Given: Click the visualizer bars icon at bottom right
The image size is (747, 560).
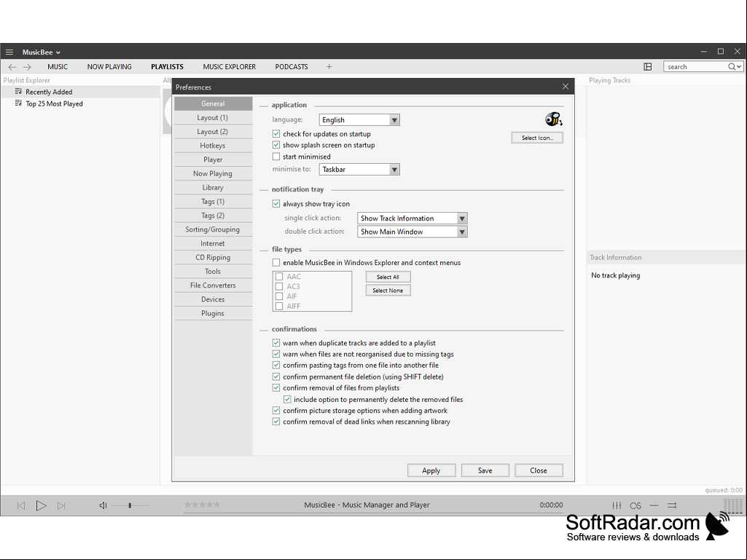Looking at the screenshot, I should pos(733,505).
